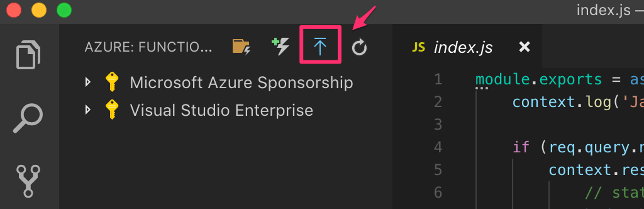Screen dimensions: 644x209
Task: Place cursor on module.exports in line 1
Action: click(x=539, y=80)
